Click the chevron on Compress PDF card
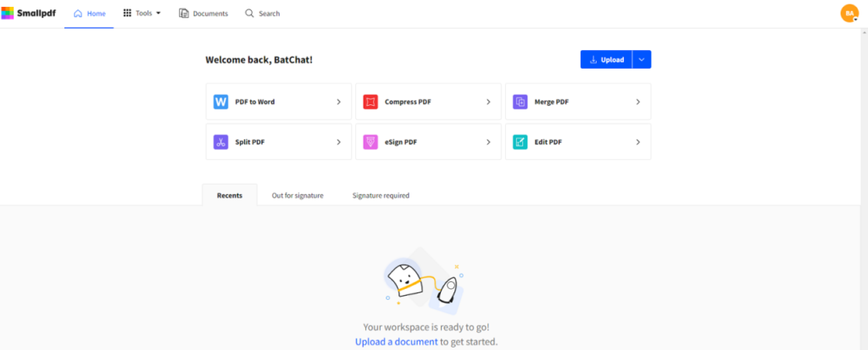 488,102
